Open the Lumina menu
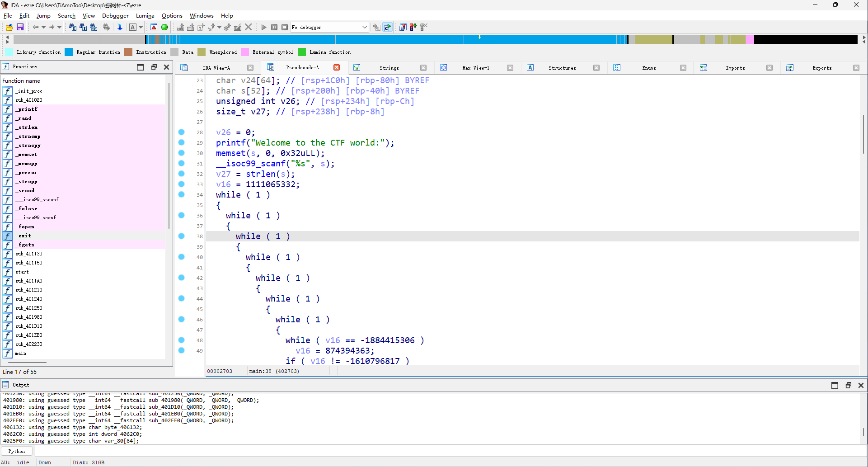 [x=145, y=15]
